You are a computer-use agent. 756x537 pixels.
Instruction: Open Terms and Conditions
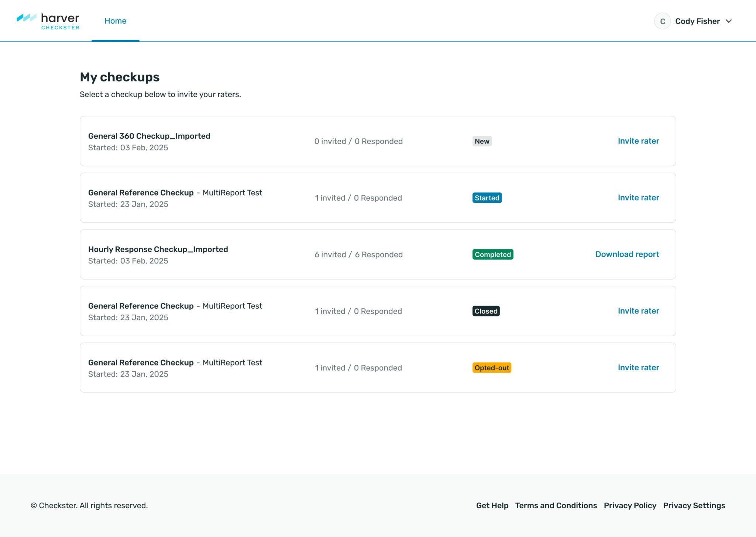pyautogui.click(x=556, y=506)
